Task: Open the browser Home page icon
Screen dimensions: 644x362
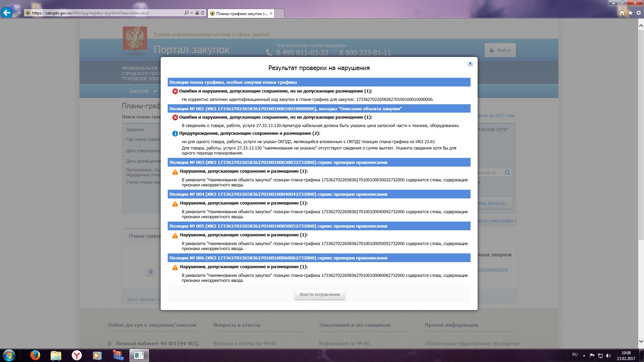Action: [622, 13]
